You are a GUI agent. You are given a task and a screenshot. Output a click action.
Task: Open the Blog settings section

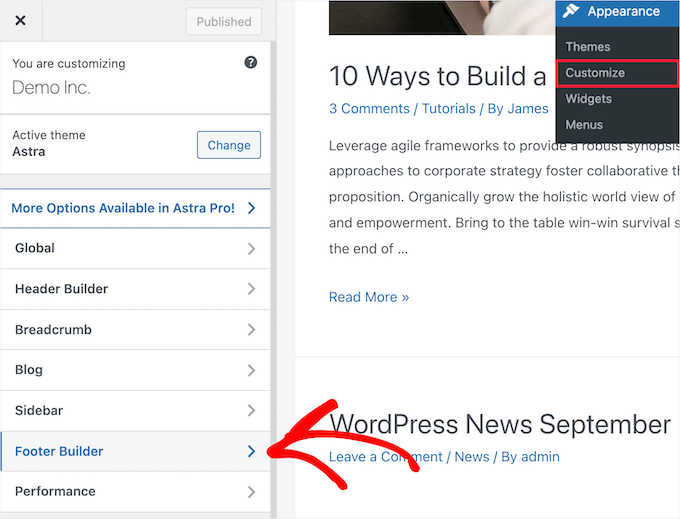click(135, 370)
